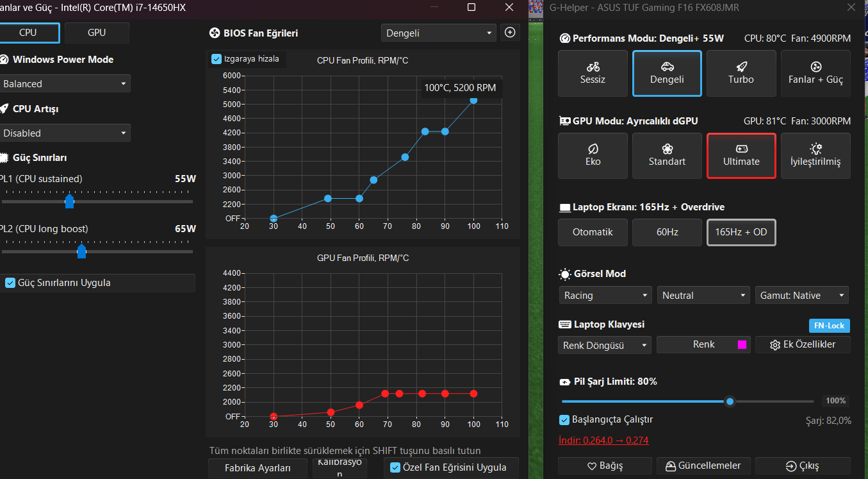The image size is (868, 479).
Task: Reset fan curves with Fabrika Ayarları
Action: (x=258, y=467)
